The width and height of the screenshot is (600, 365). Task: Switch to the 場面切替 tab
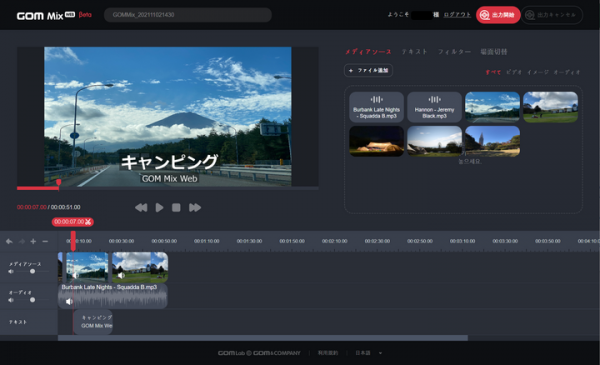point(494,52)
